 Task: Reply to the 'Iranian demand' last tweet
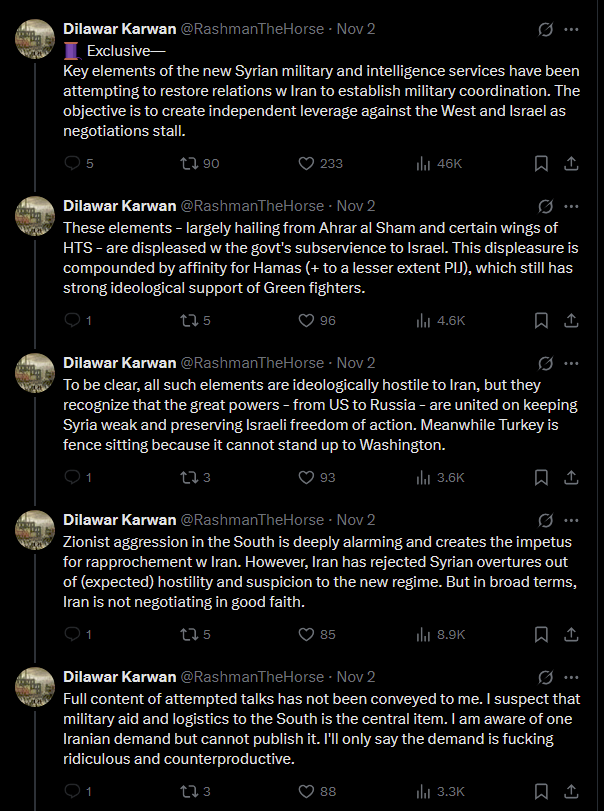(72, 792)
